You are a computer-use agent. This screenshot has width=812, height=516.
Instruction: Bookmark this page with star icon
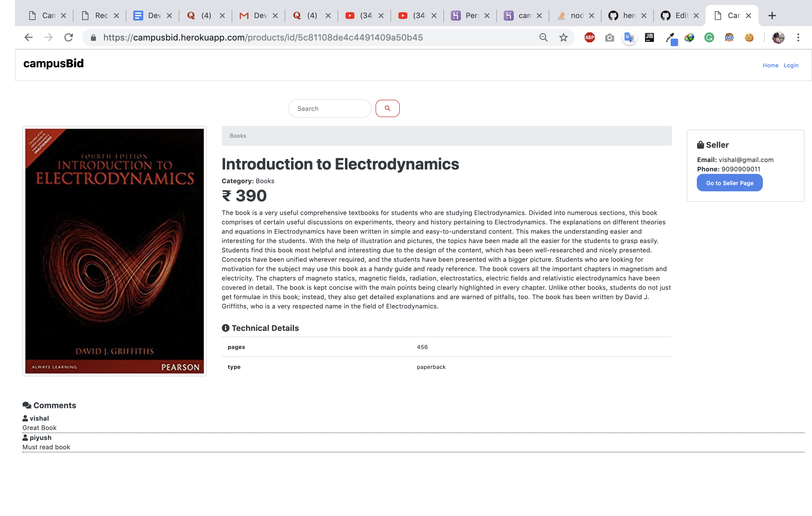tap(563, 37)
